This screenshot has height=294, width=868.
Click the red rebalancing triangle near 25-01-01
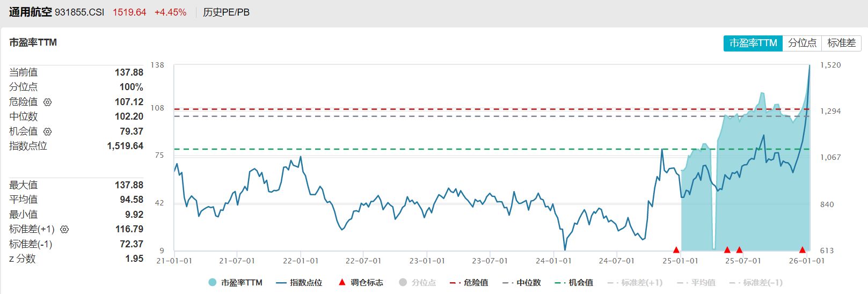676,250
